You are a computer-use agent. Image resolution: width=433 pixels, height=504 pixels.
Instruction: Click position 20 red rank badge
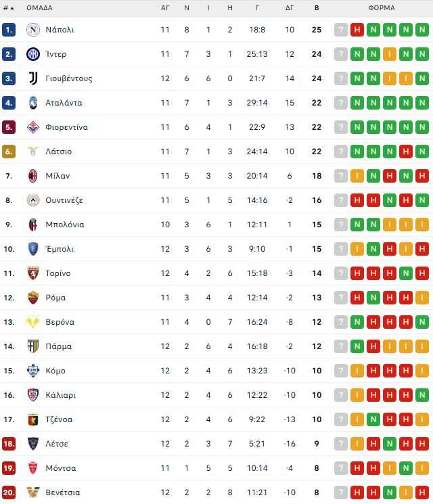9,492
